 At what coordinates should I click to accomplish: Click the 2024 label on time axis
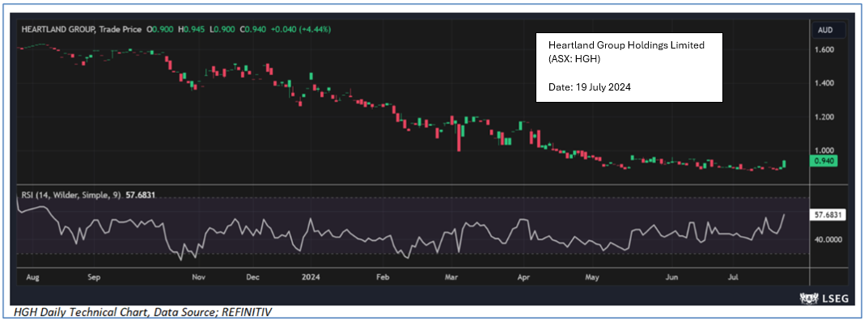click(311, 276)
